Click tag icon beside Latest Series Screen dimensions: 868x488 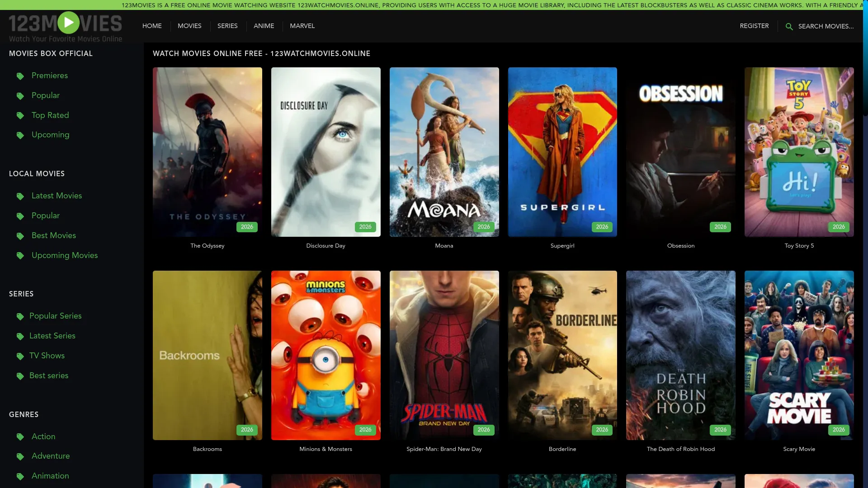tap(20, 336)
